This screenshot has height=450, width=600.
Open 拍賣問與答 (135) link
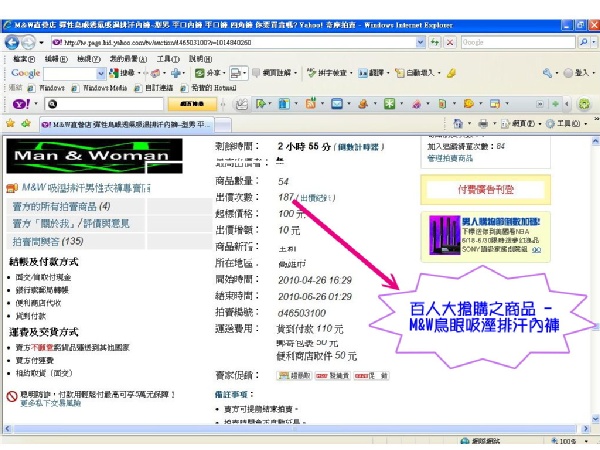click(x=48, y=241)
